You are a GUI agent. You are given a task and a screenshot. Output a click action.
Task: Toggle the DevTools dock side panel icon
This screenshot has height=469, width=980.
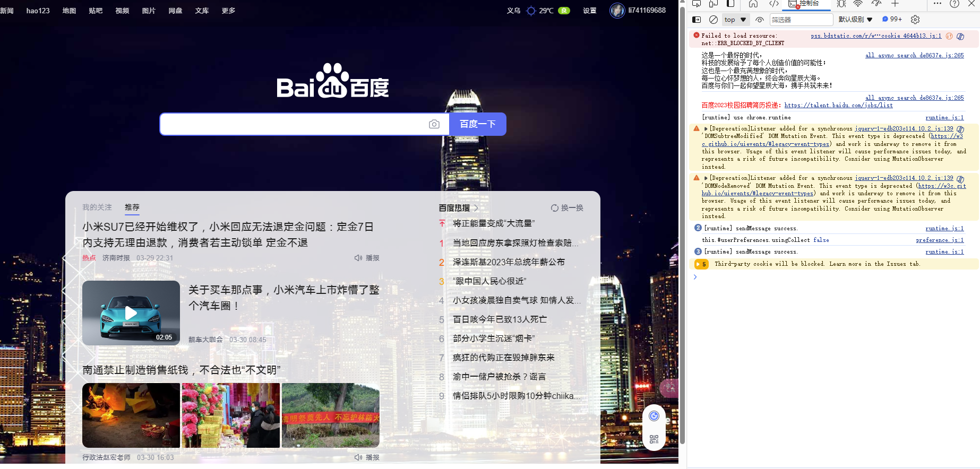pos(730,4)
